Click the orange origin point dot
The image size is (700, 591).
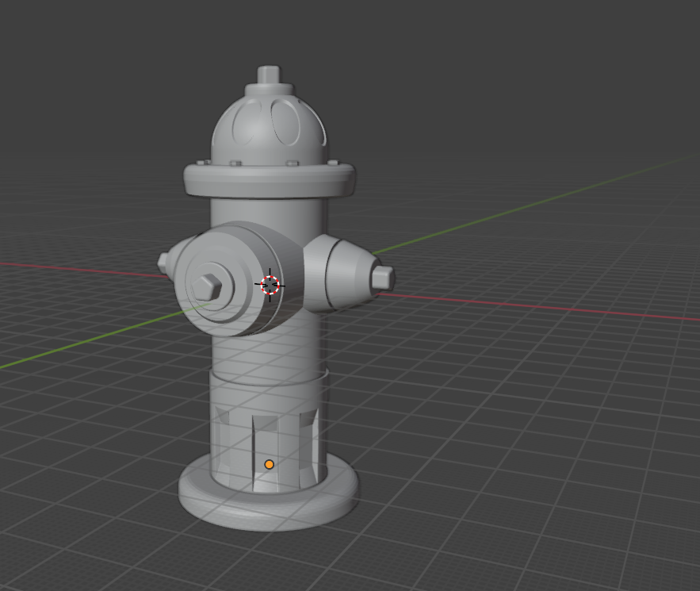(x=270, y=462)
